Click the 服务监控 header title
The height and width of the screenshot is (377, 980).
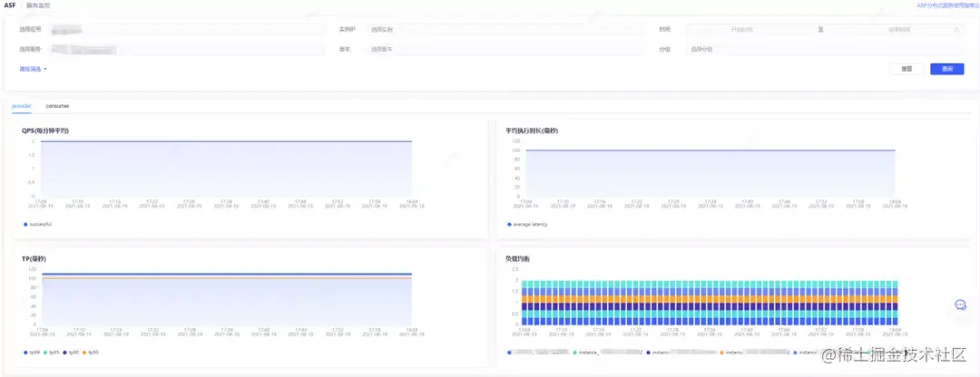[x=39, y=5]
